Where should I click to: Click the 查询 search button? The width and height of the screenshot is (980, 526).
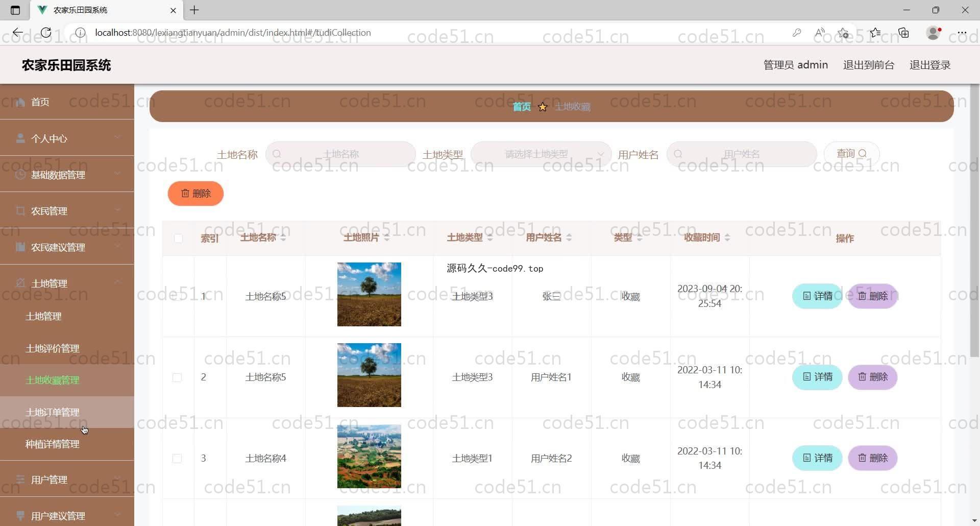[x=851, y=154]
